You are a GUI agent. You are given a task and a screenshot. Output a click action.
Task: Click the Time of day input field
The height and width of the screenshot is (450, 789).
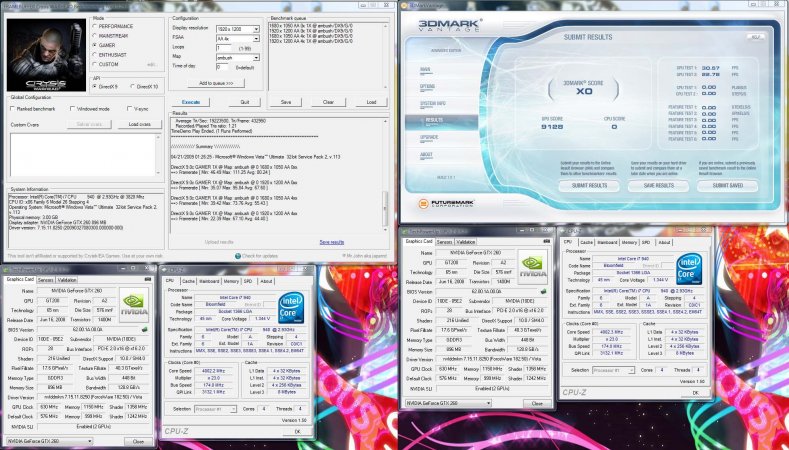pyautogui.click(x=222, y=67)
